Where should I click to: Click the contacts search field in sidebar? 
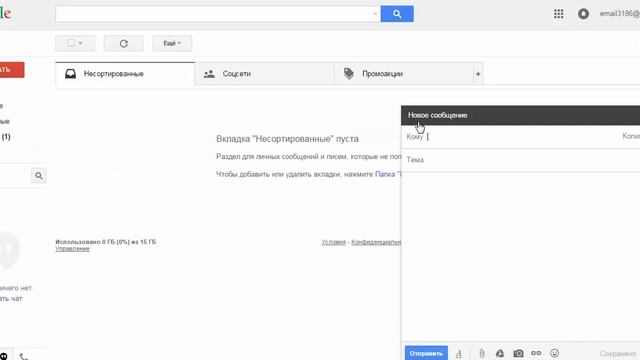click(15, 176)
